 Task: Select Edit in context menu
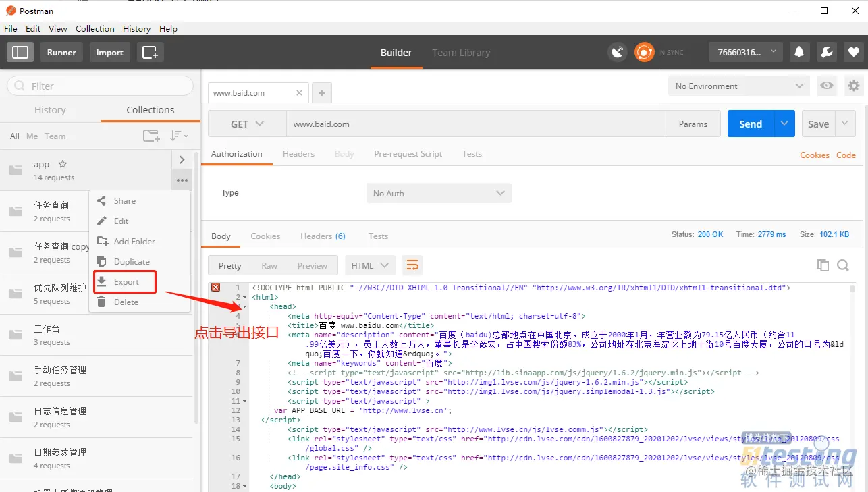point(140,221)
